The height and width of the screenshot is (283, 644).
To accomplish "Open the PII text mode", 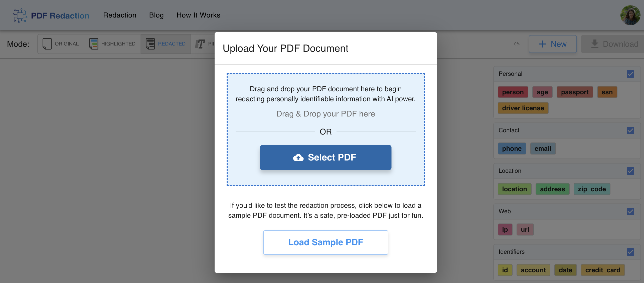I will pos(200,44).
